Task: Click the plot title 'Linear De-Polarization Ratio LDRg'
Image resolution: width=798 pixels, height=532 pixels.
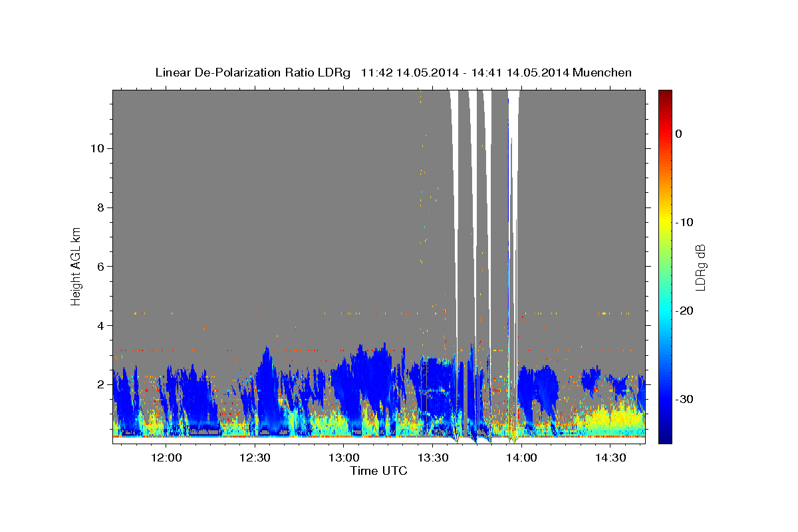Action: (253, 72)
